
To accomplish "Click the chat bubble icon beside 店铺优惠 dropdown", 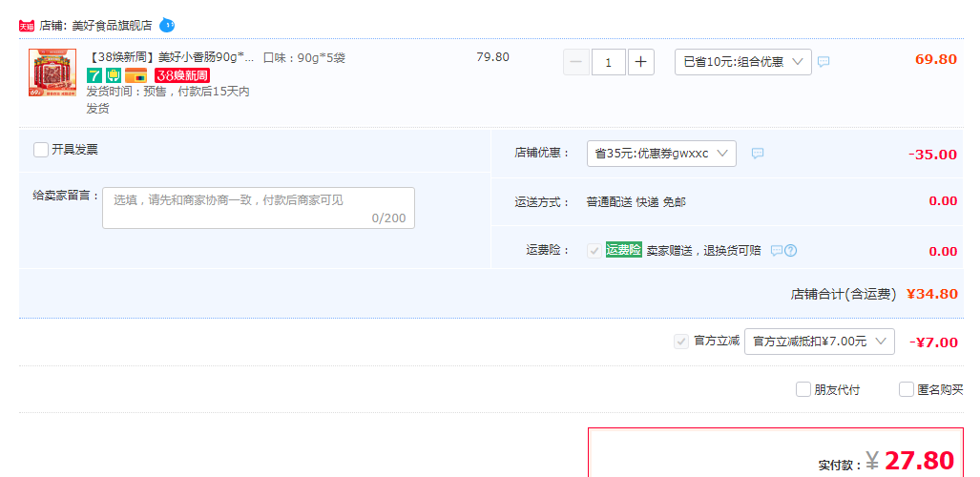I will [758, 154].
